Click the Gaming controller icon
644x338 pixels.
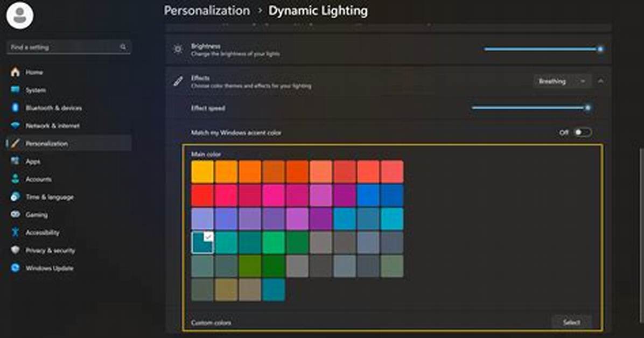[15, 214]
